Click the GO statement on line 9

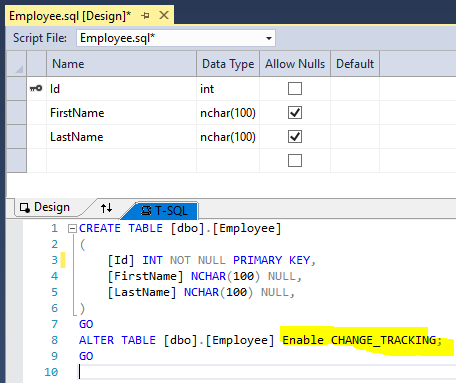(86, 356)
